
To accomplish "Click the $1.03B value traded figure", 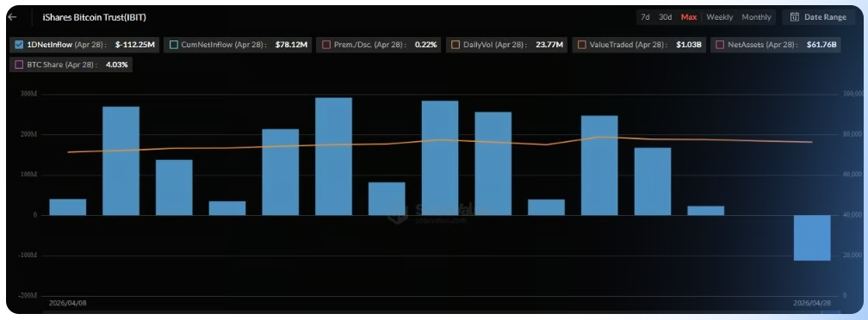I will 689,45.
